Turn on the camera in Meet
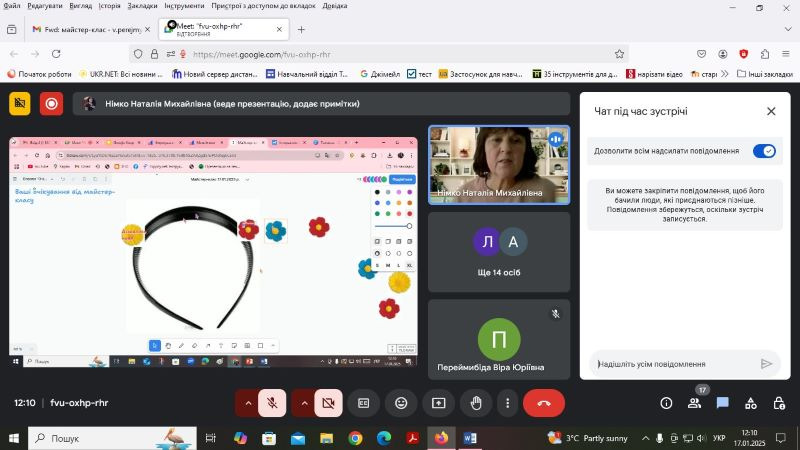Image resolution: width=800 pixels, height=450 pixels. 328,403
